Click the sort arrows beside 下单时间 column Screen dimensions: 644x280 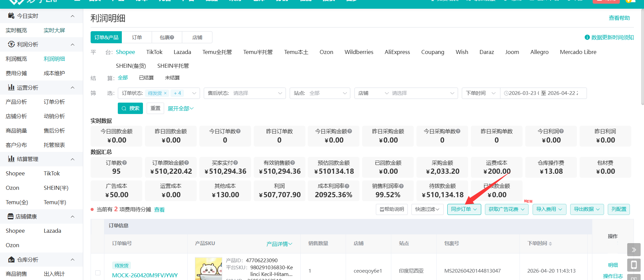click(550, 243)
